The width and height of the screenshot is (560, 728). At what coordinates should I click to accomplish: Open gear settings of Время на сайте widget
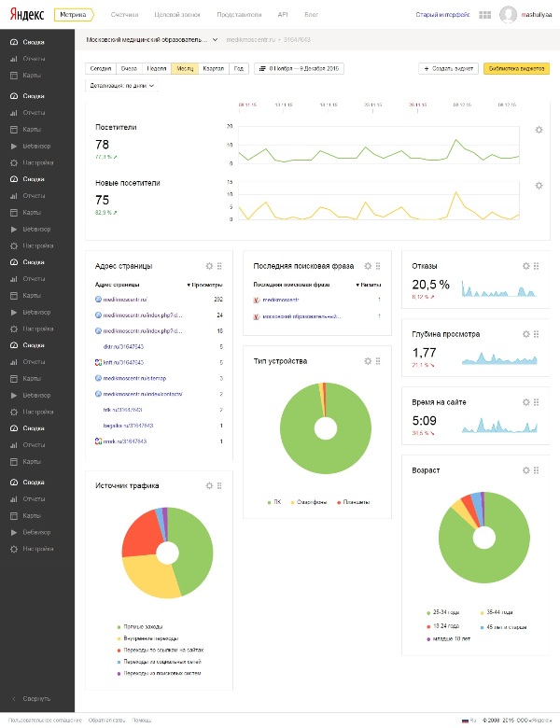[525, 402]
